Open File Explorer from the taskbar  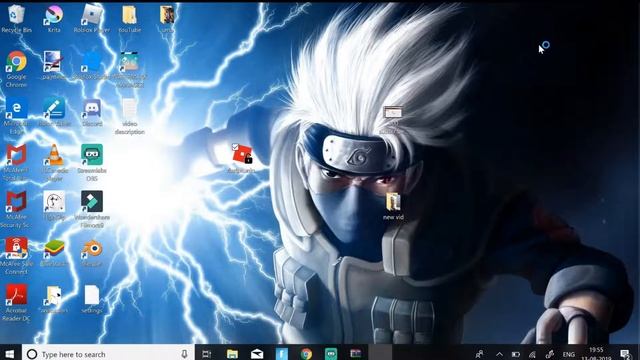tap(232, 354)
